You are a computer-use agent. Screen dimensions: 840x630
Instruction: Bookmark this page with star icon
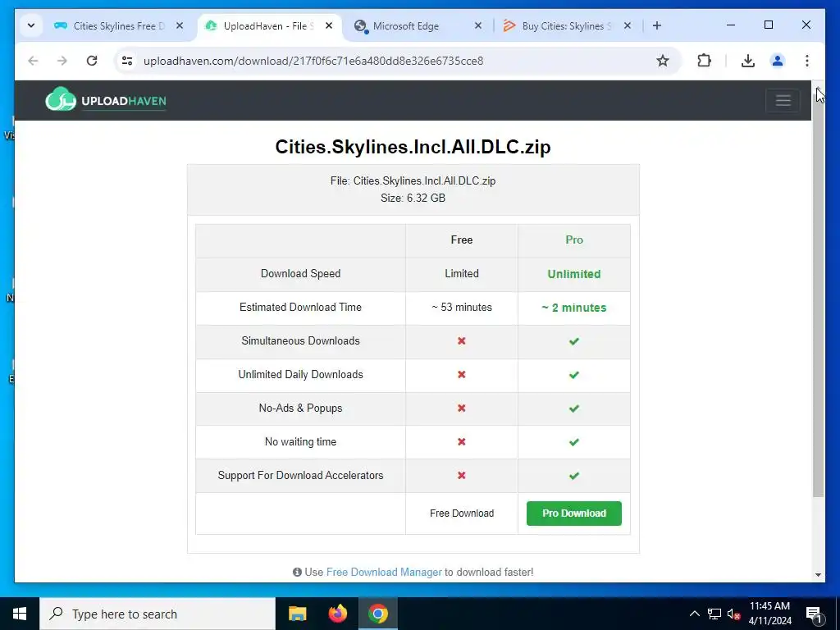click(x=663, y=61)
